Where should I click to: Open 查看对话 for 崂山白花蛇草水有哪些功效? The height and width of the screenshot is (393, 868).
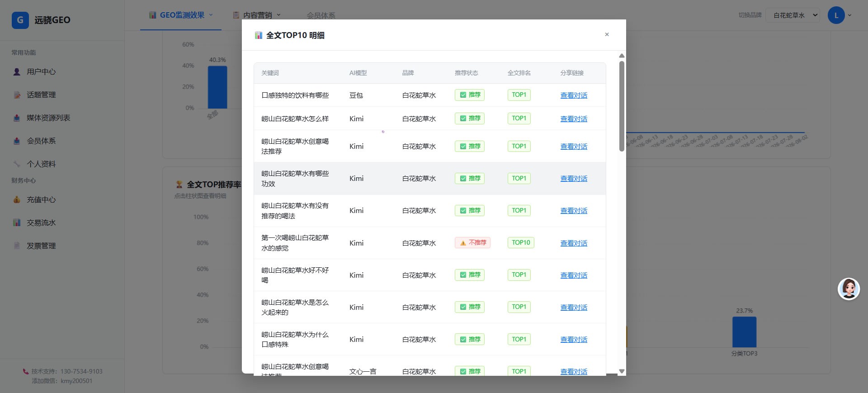click(574, 179)
